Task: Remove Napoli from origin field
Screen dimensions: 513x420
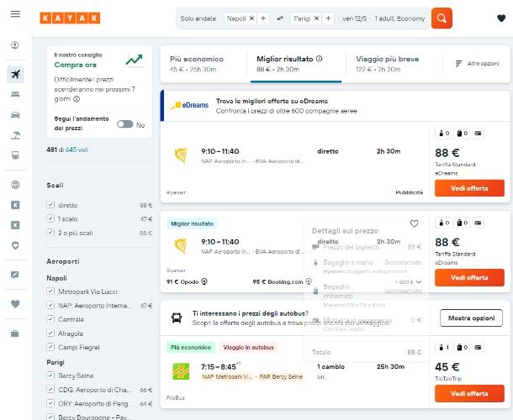Action: coord(251,18)
